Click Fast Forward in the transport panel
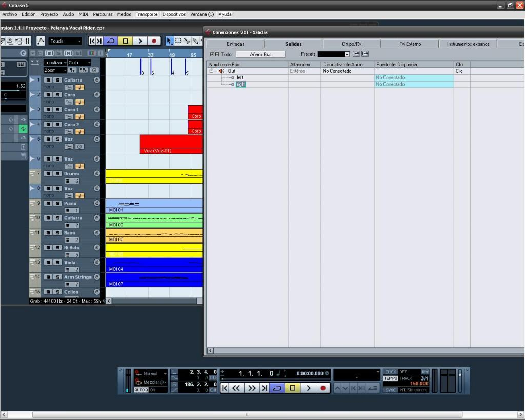The height and width of the screenshot is (420, 525). [252, 388]
